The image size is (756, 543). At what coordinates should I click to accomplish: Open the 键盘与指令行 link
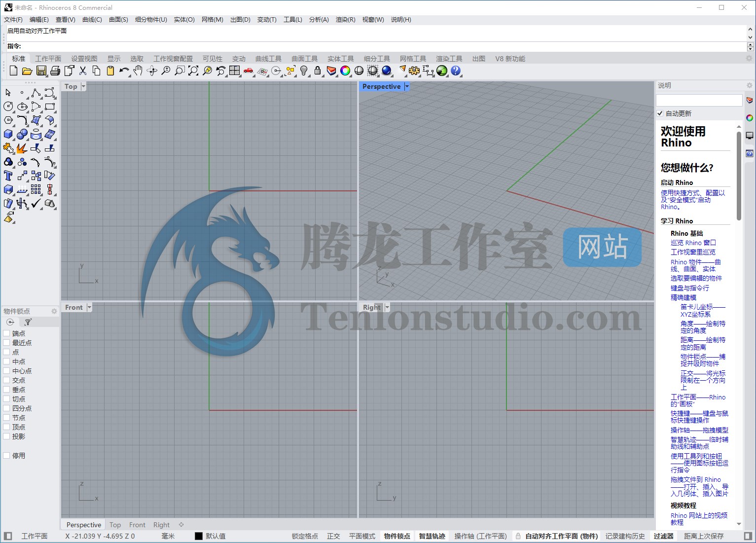(x=689, y=288)
